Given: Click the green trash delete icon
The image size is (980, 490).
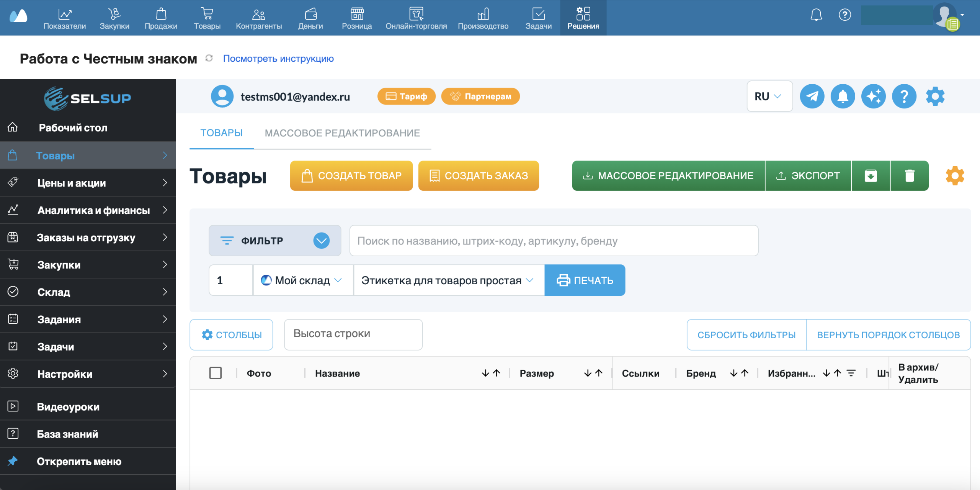Looking at the screenshot, I should [x=909, y=176].
